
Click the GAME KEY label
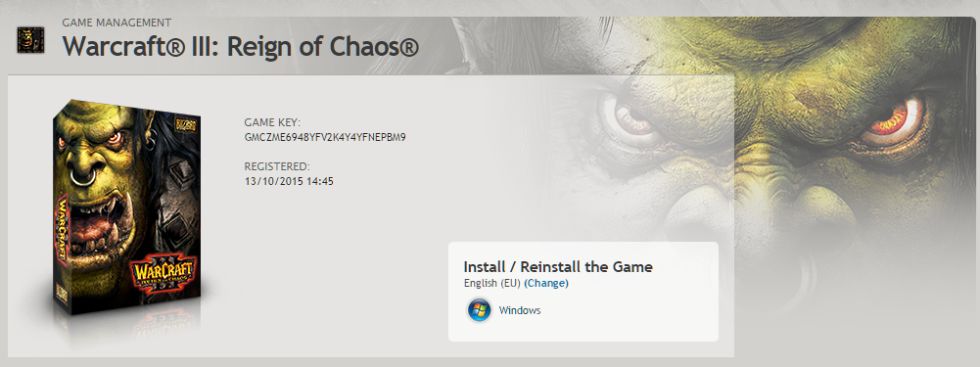(272, 122)
